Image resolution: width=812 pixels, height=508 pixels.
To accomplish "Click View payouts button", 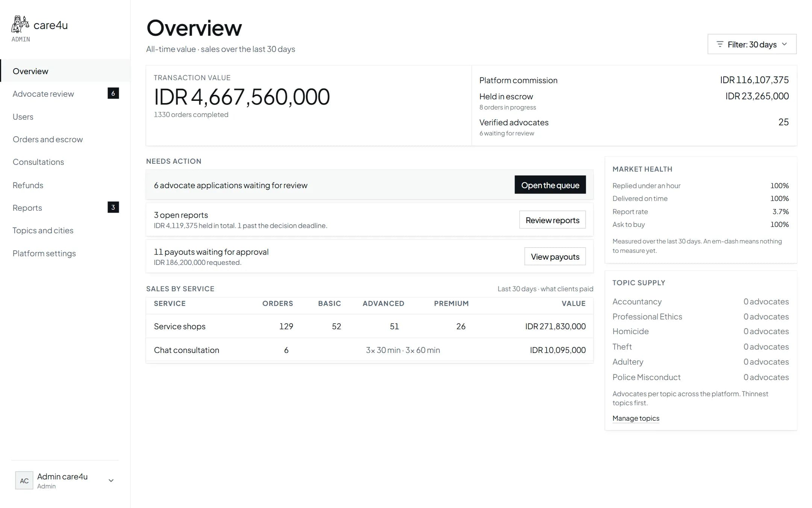I will coord(555,256).
